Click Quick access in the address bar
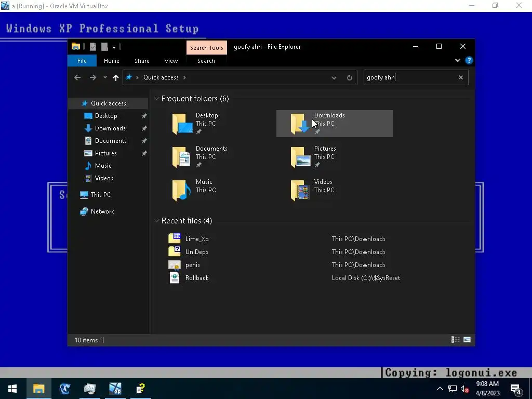The height and width of the screenshot is (399, 532). (x=161, y=77)
